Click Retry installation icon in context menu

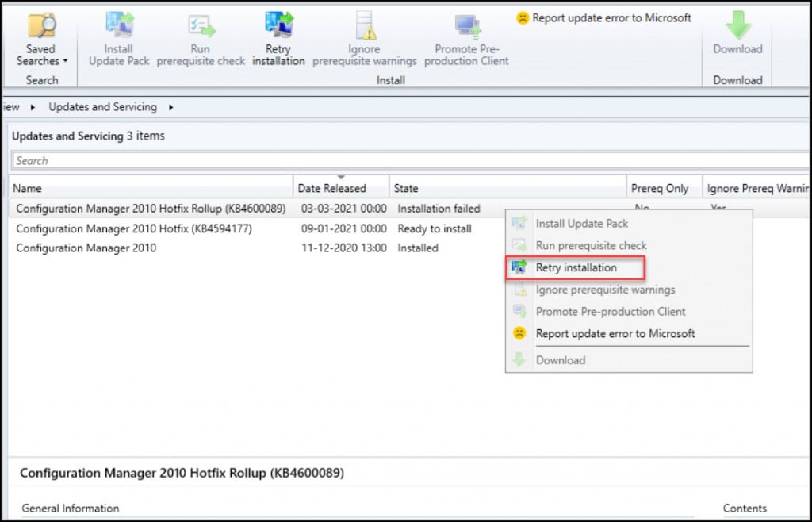(519, 267)
